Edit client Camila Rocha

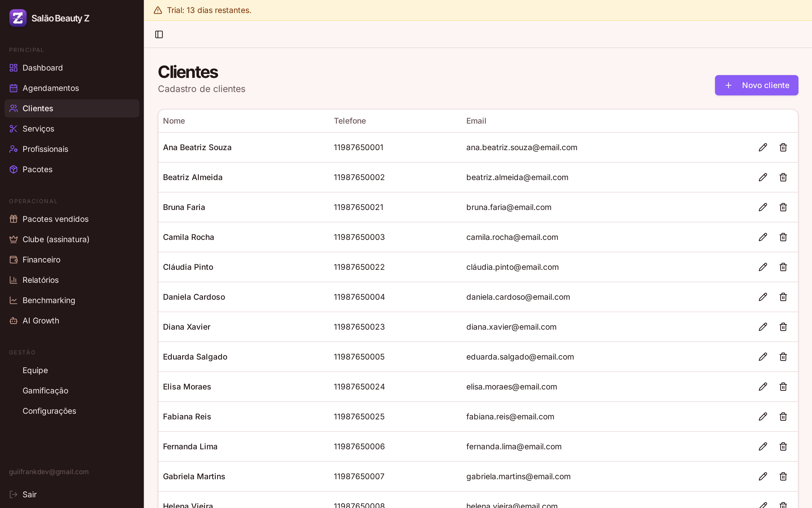coord(763,237)
